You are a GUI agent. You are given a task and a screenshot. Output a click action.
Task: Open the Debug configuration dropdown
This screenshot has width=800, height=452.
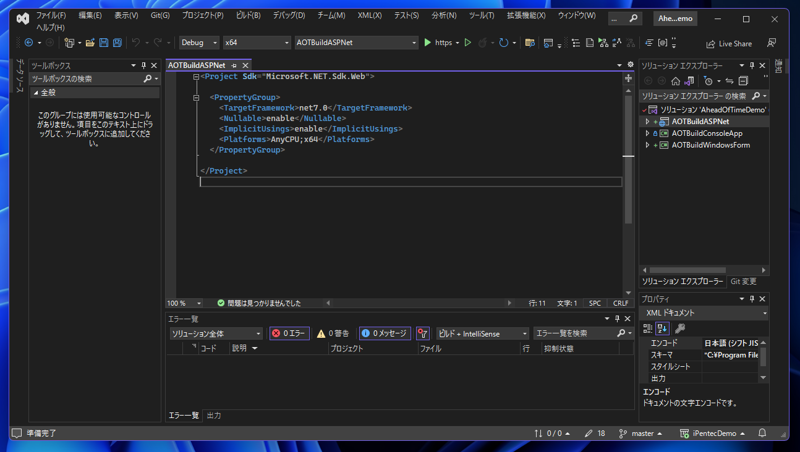pos(199,43)
